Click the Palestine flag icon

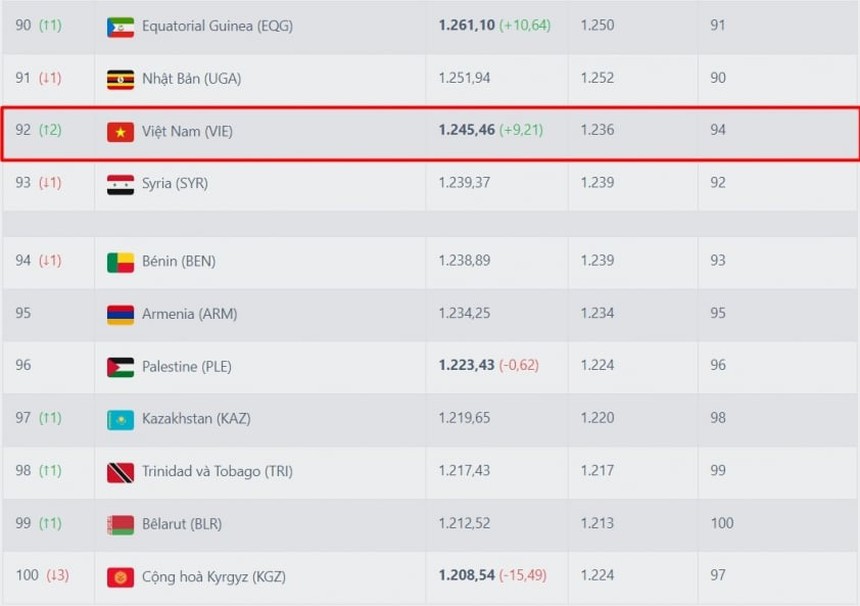click(120, 367)
